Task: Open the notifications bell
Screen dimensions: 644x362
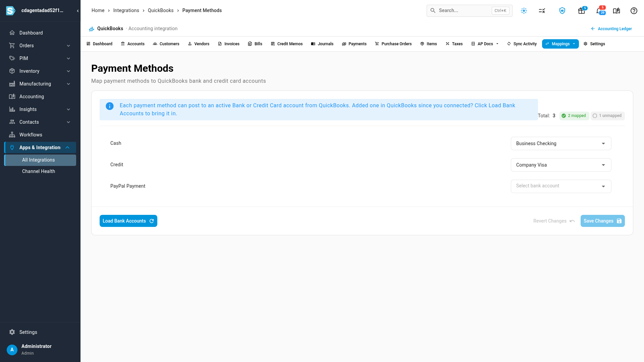Action: pos(599,11)
